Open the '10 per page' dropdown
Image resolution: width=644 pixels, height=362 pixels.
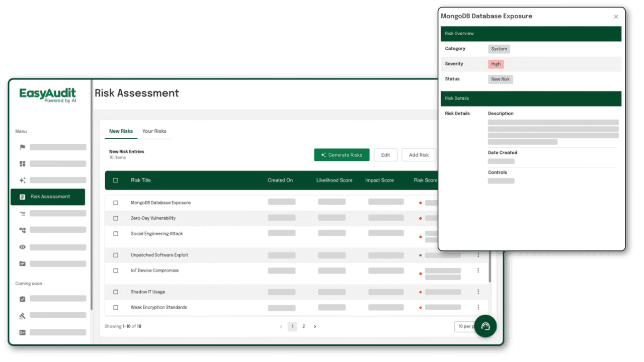tap(465, 326)
